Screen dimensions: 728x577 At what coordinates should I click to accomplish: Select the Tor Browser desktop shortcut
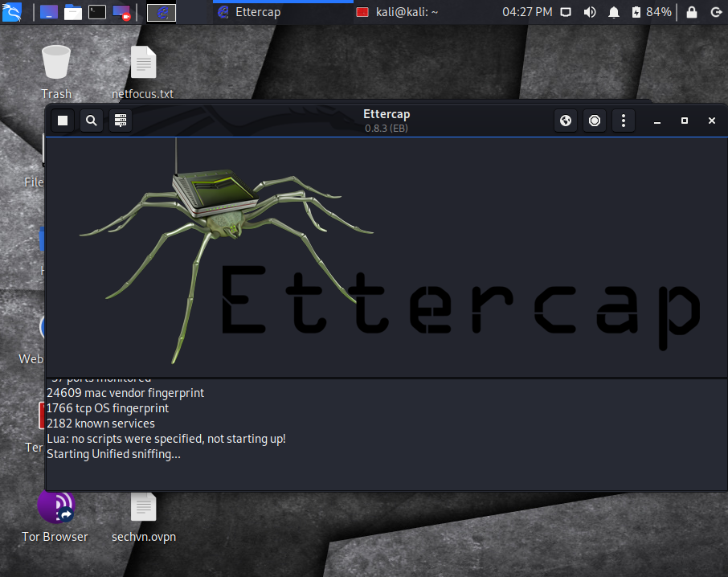point(55,516)
